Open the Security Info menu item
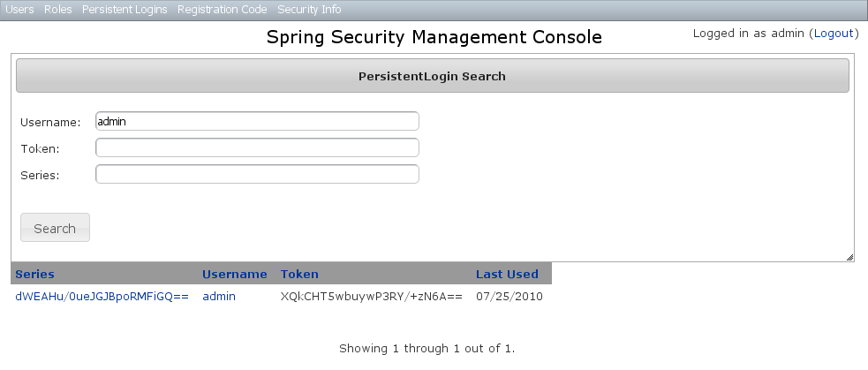The width and height of the screenshot is (868, 370). tap(309, 10)
